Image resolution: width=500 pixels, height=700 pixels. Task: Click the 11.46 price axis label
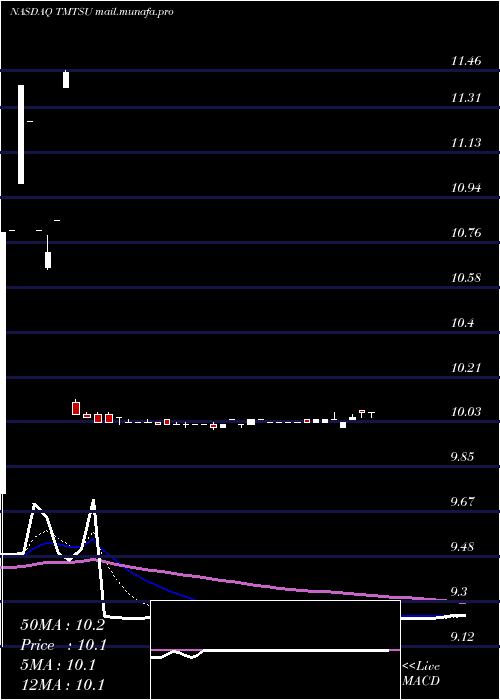466,61
